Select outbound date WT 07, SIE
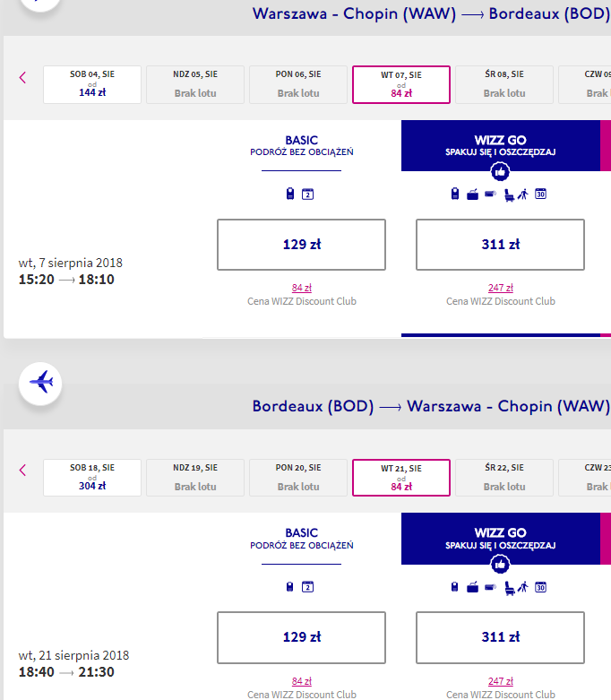This screenshot has width=611, height=700. pyautogui.click(x=401, y=84)
